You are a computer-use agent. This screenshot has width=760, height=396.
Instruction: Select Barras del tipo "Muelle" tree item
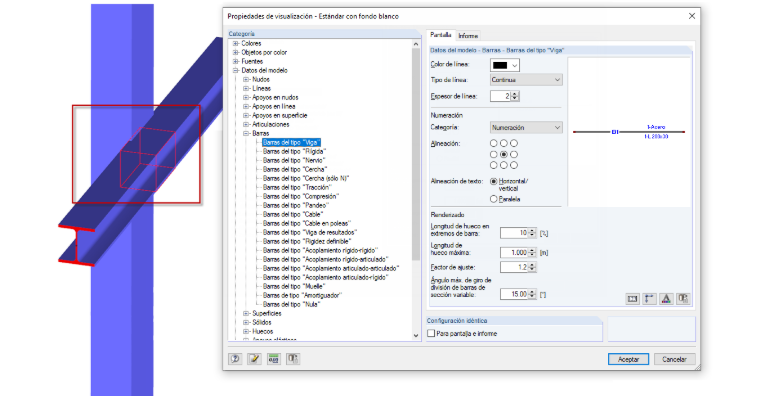[x=293, y=286]
